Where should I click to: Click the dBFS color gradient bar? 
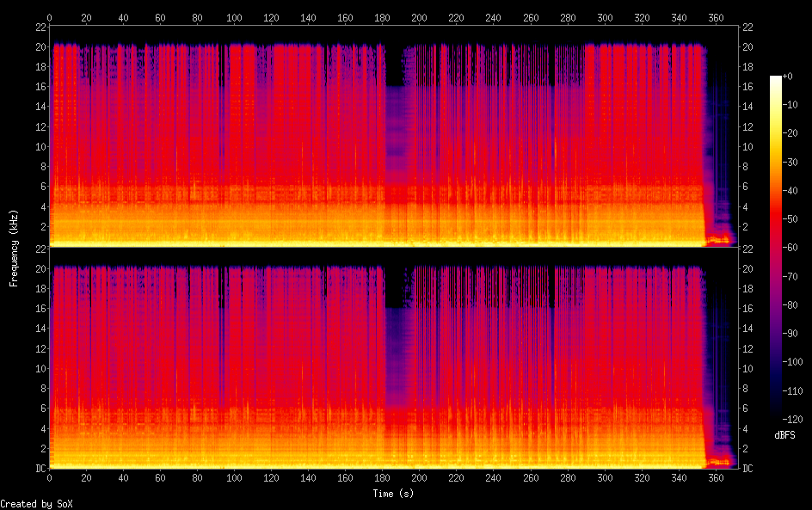(776, 249)
